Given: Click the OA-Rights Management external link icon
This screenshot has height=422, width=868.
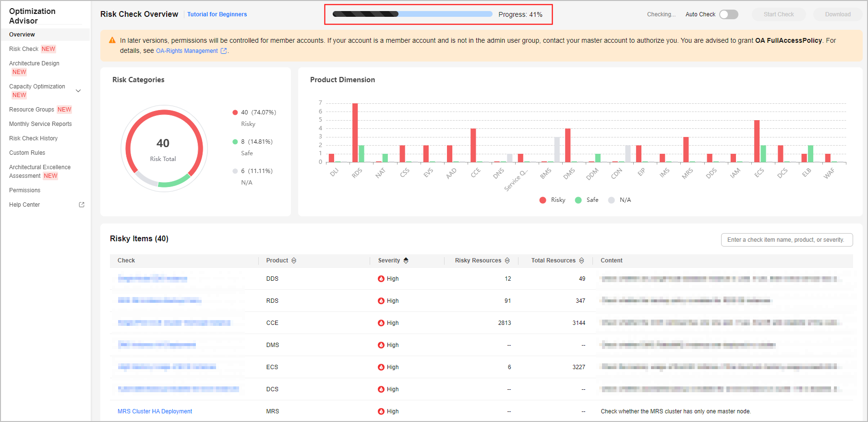Looking at the screenshot, I should click(x=223, y=51).
